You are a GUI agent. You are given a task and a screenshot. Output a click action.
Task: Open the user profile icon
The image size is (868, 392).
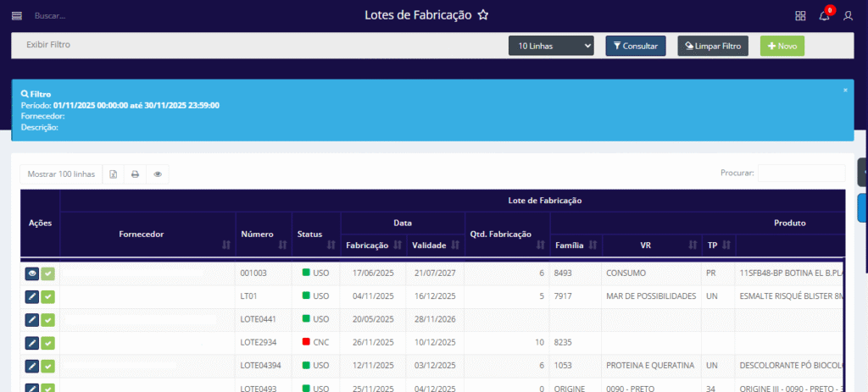(848, 15)
